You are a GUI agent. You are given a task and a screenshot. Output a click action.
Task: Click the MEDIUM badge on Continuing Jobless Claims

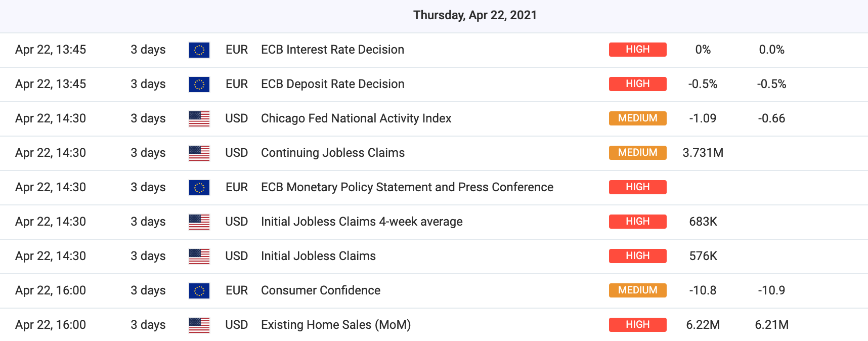[x=637, y=153]
